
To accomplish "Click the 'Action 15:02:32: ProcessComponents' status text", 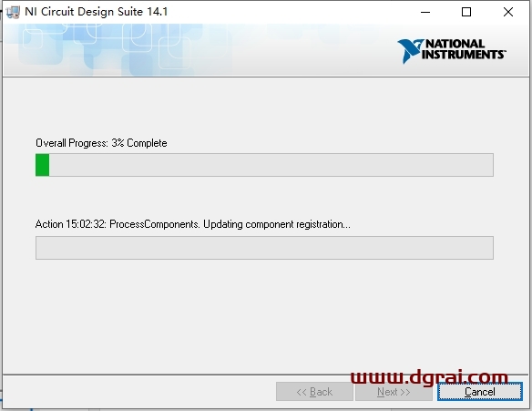I will click(193, 224).
